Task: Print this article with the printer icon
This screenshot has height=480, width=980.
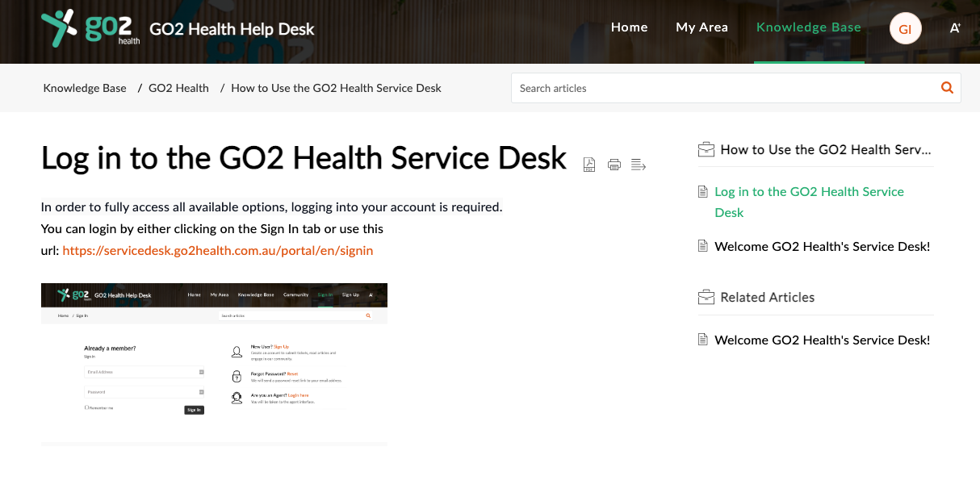Action: (614, 165)
